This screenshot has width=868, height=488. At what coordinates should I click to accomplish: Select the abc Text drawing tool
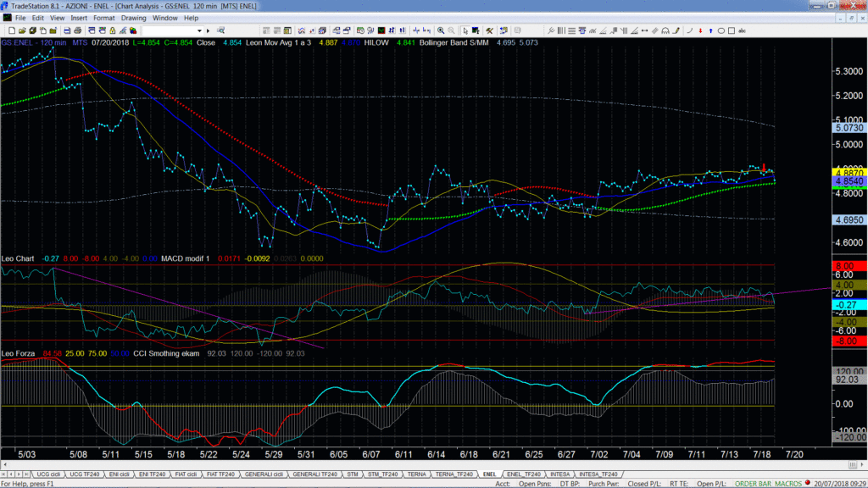tap(742, 30)
